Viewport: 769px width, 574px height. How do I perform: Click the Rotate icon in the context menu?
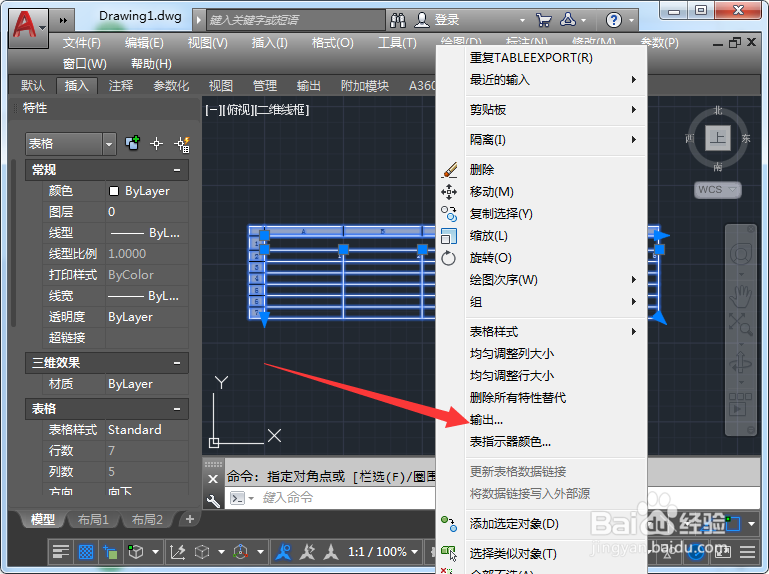click(449, 258)
